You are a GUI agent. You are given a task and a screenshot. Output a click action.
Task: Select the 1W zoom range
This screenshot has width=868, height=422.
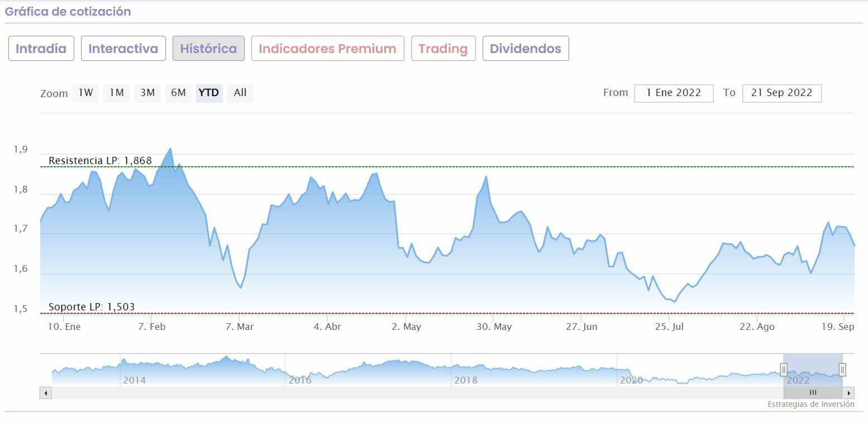click(85, 93)
